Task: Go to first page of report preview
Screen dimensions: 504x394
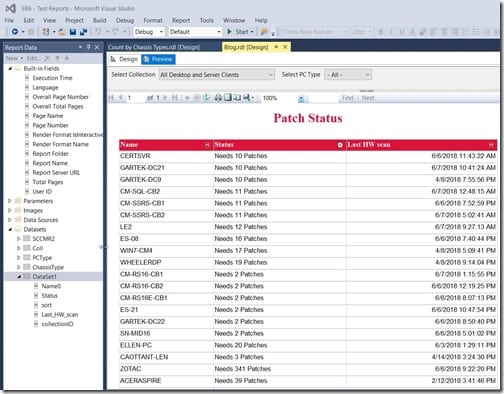Action: coord(111,98)
